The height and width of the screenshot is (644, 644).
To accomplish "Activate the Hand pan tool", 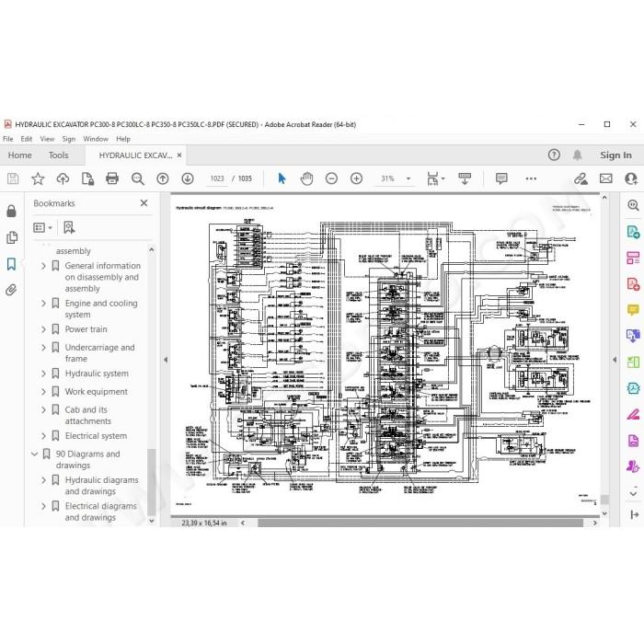I will pyautogui.click(x=306, y=178).
